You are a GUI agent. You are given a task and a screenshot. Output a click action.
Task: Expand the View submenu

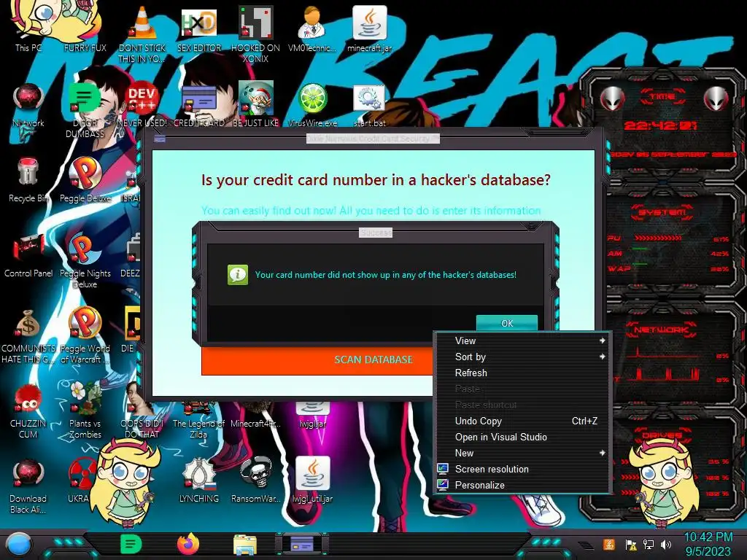[x=522, y=341]
